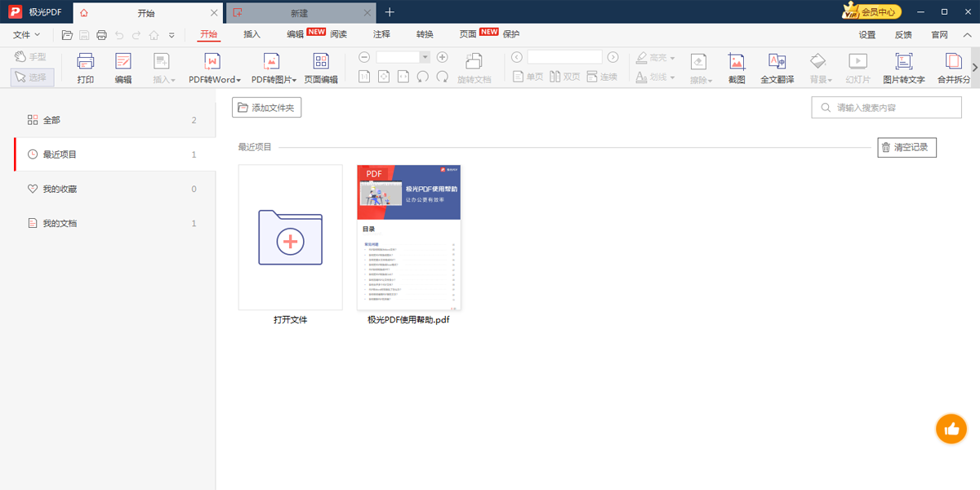Screen dimensions: 980x490
Task: Click the open folder icon in quick toolbar
Action: click(x=67, y=35)
